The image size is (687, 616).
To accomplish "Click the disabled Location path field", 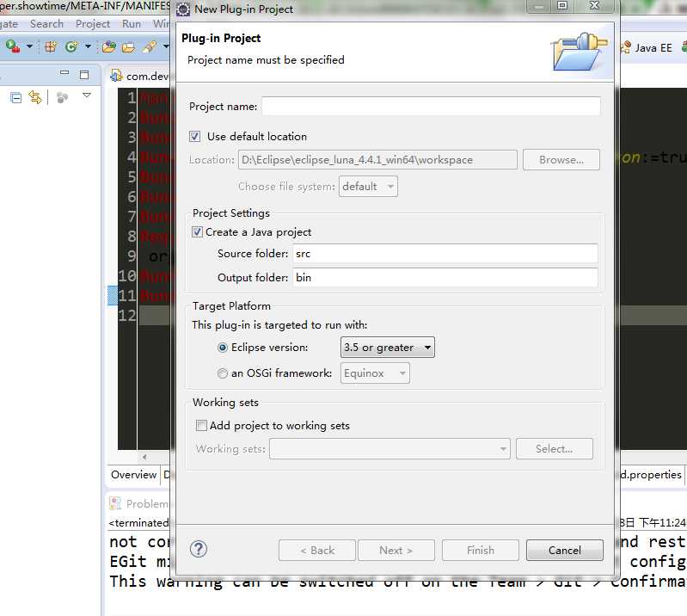I will coord(377,160).
